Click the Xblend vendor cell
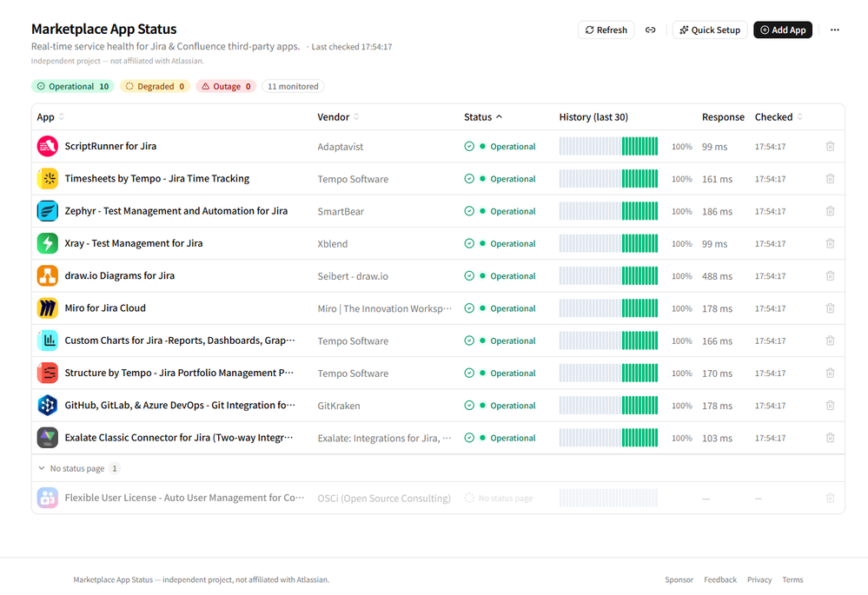Image resolution: width=868 pixels, height=595 pixels. [333, 244]
